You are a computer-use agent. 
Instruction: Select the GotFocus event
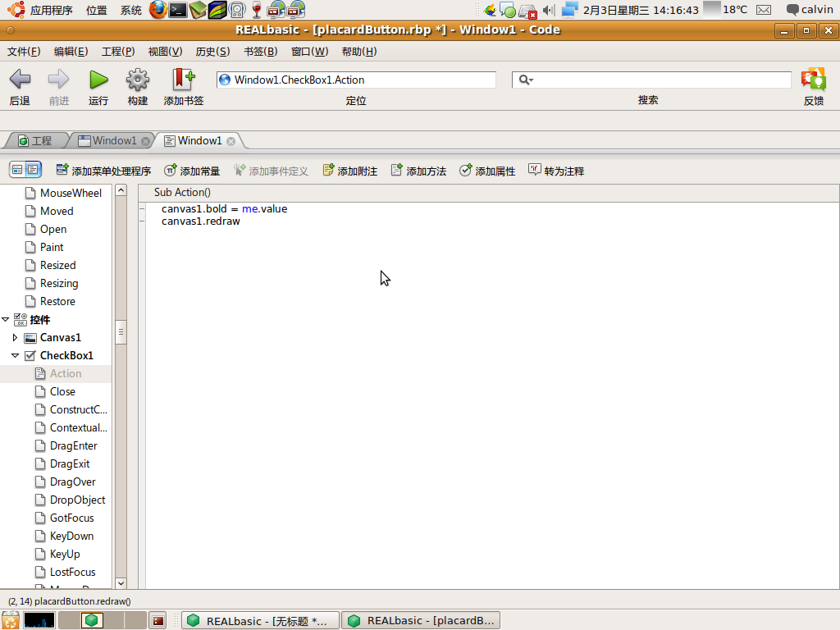pyautogui.click(x=72, y=518)
